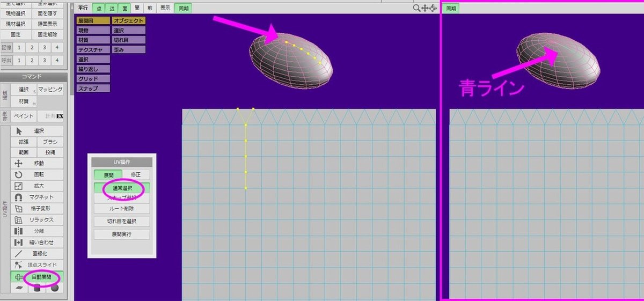The height and width of the screenshot is (301, 644).
Task: Activate the 自動展開 auto unwrap tool
Action: [37, 277]
